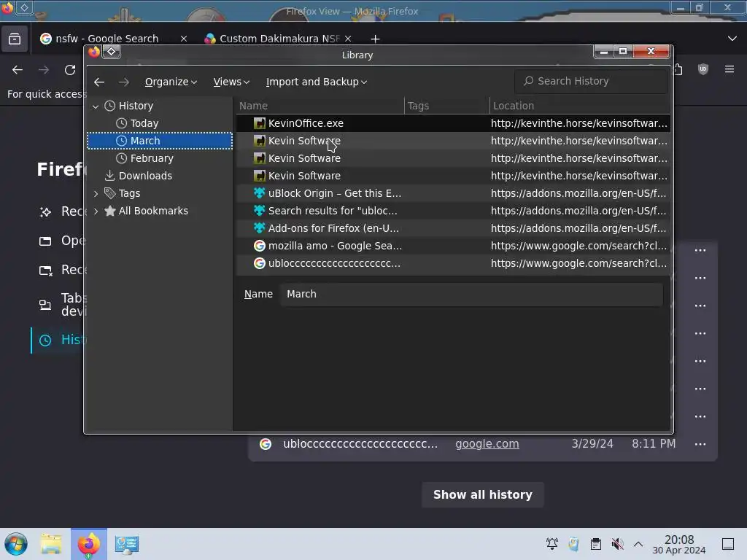
Task: Click the Firefox View button
Action: tap(15, 39)
